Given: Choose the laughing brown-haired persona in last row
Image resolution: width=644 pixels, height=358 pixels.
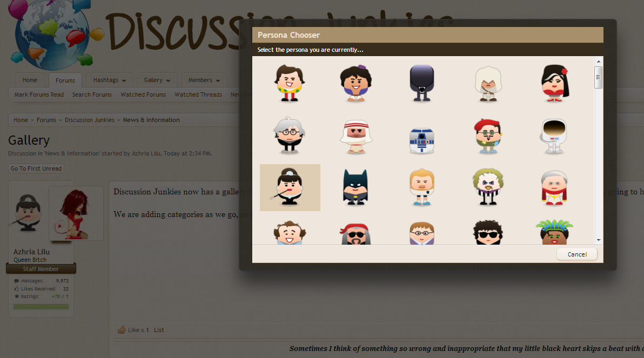Looking at the screenshot, I should coord(289,233).
